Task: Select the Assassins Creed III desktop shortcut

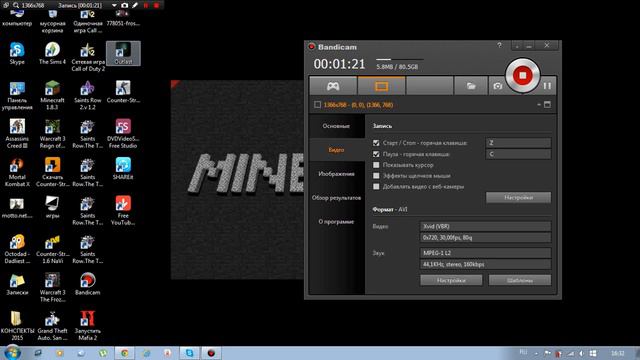Action: coord(17,134)
